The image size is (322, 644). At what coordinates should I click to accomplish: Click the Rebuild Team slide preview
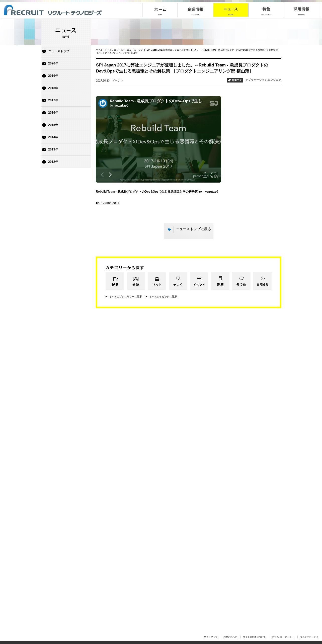tap(158, 139)
